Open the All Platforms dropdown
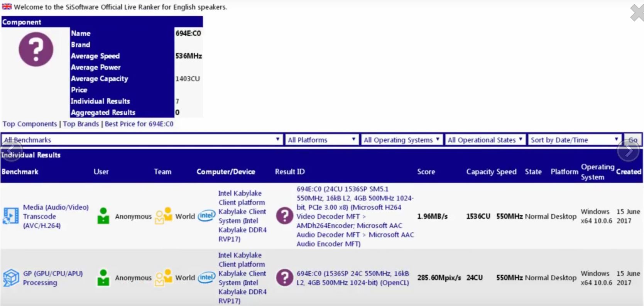Viewport: 644px width, 306px height. pyautogui.click(x=321, y=140)
